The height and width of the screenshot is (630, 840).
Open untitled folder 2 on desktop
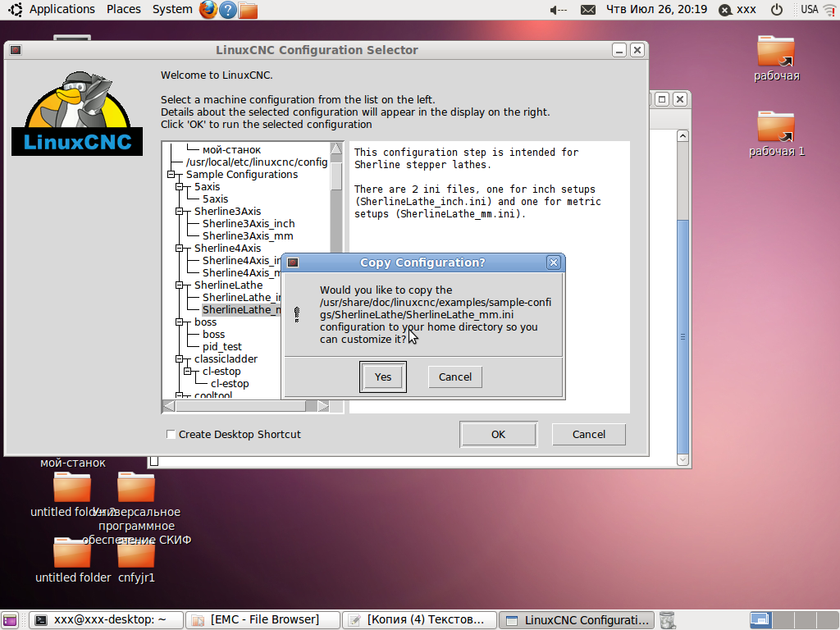pos(72,494)
